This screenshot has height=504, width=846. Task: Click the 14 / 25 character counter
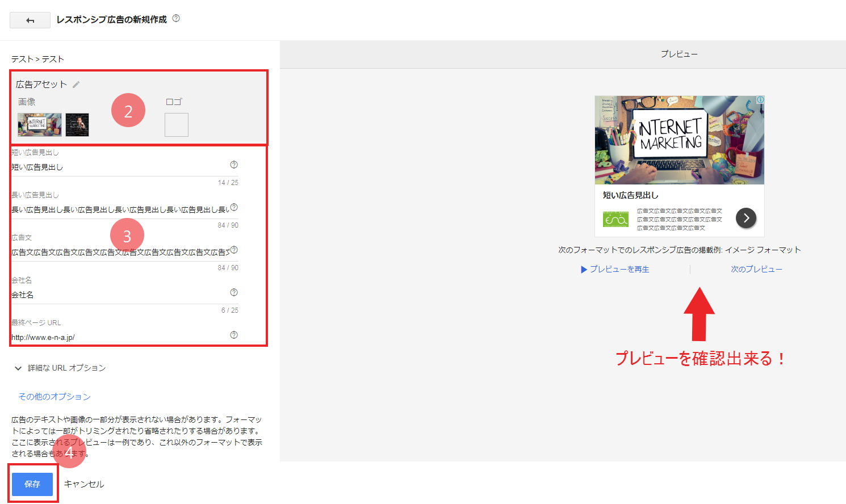[228, 183]
